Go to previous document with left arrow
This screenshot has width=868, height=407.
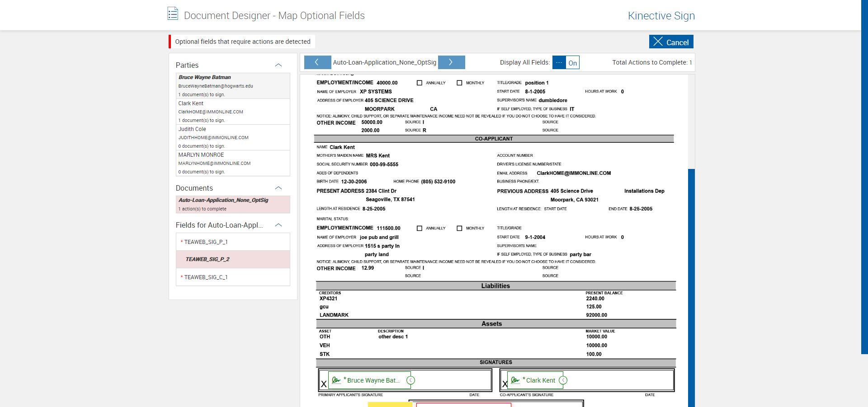pyautogui.click(x=317, y=62)
